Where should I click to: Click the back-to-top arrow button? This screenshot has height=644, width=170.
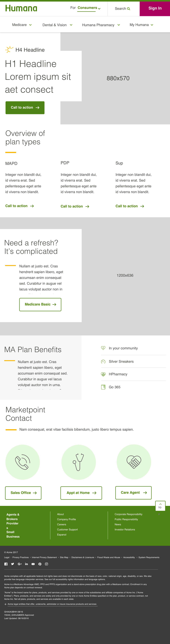(160, 505)
